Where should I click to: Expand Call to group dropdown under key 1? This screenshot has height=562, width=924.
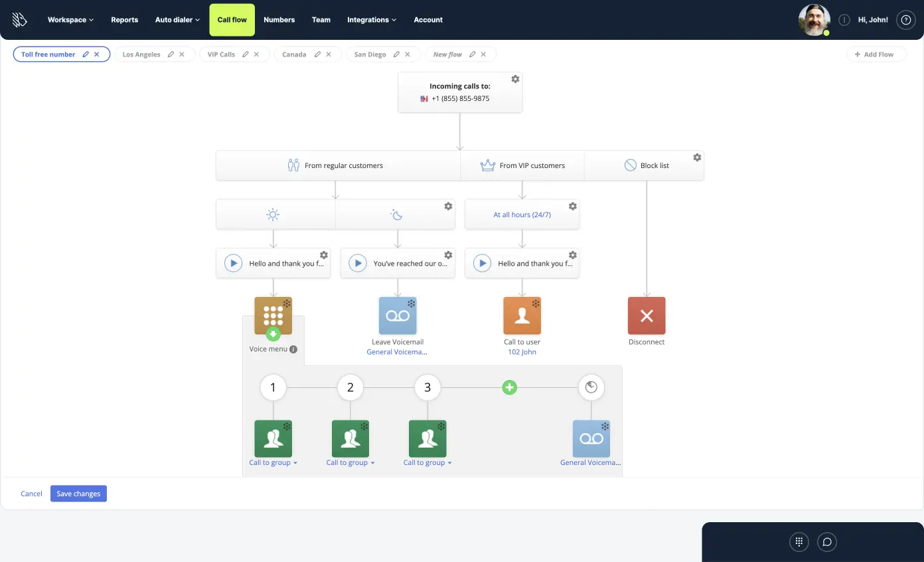tap(273, 463)
